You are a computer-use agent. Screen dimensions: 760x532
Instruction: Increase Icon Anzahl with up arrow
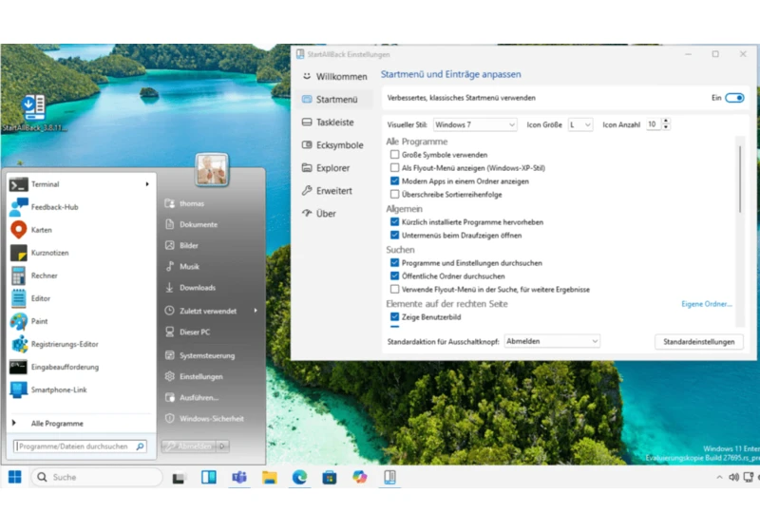click(x=666, y=122)
